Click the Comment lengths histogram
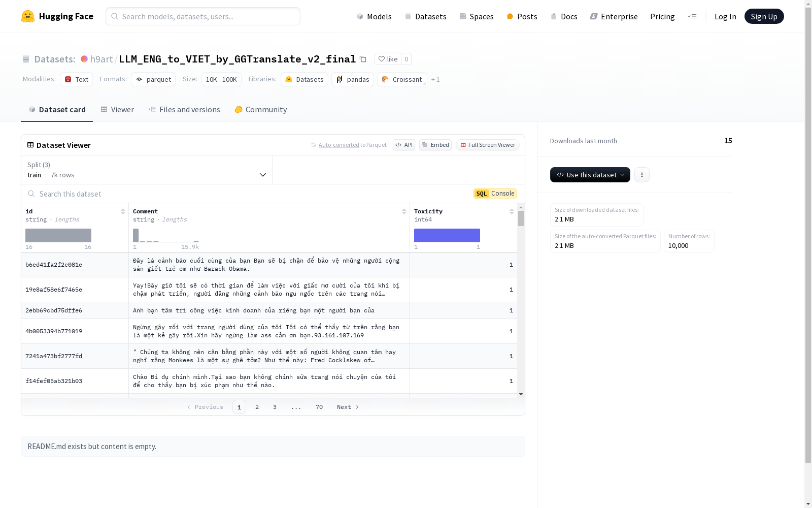The image size is (812, 508). [x=166, y=235]
